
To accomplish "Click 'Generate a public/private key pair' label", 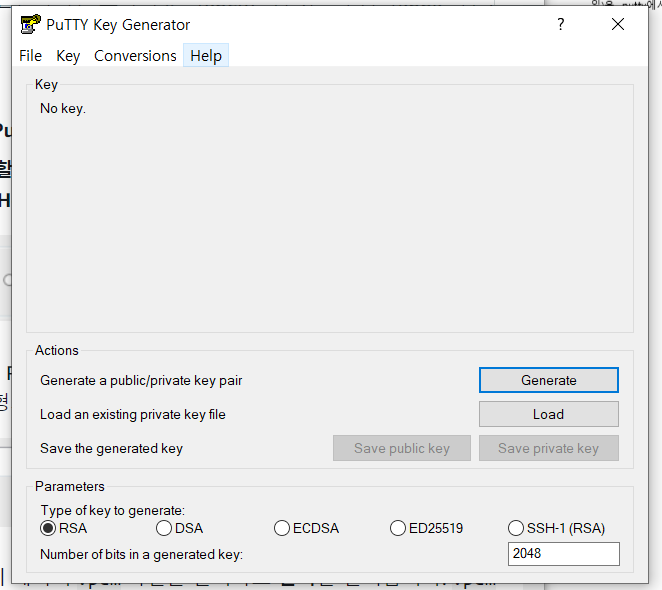I will click(141, 381).
